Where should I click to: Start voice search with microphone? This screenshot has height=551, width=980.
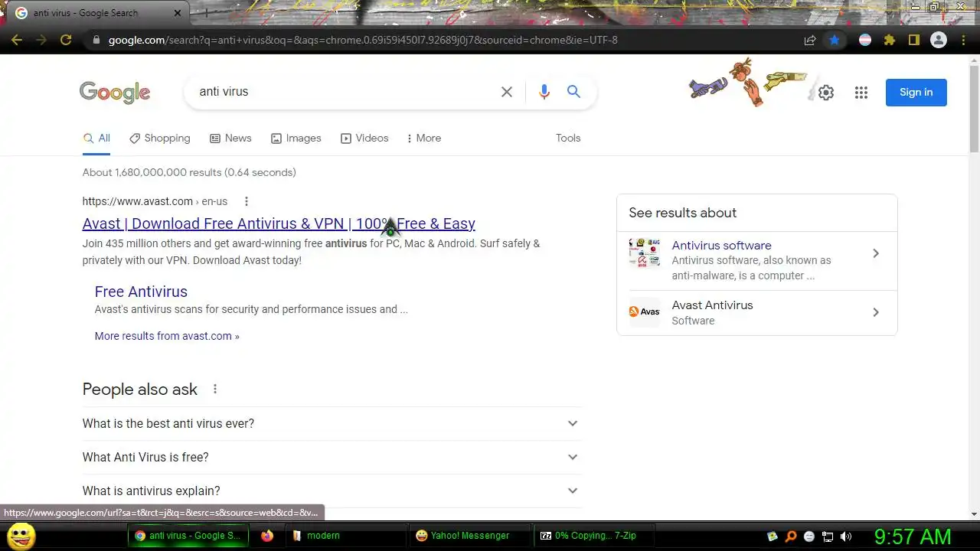[544, 92]
